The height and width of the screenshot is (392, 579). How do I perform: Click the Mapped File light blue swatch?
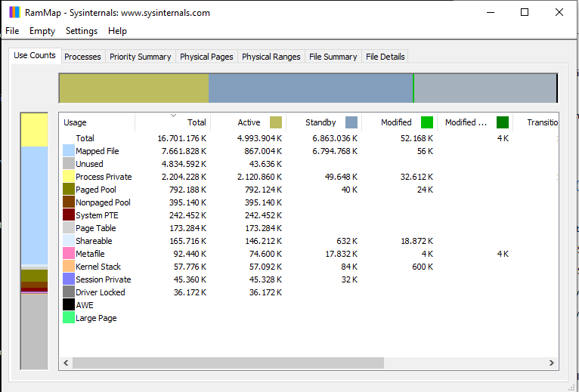(69, 151)
